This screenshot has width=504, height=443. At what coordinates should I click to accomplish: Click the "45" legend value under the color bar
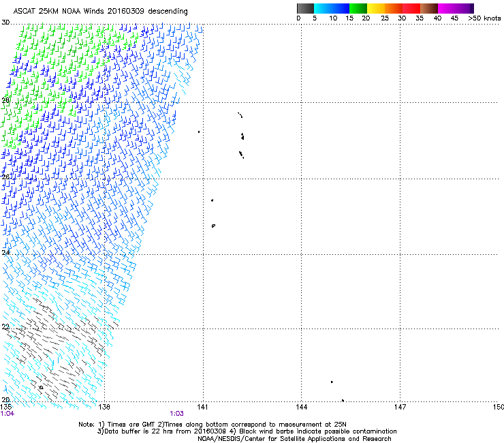click(454, 18)
